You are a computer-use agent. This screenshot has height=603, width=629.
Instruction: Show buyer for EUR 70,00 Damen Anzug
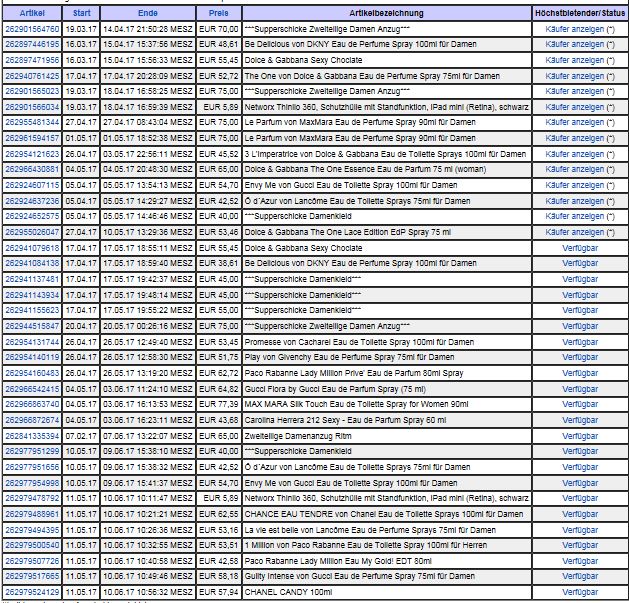(x=574, y=29)
